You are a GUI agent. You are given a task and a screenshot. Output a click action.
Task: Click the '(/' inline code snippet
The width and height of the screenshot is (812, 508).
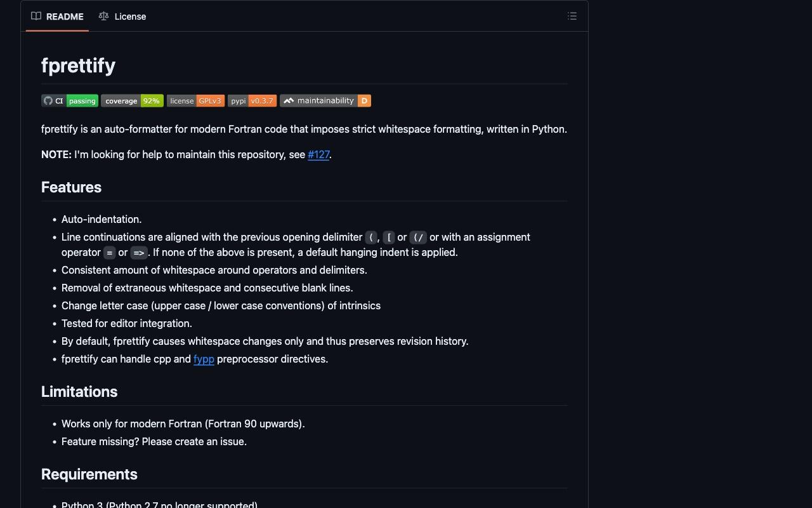[418, 237]
